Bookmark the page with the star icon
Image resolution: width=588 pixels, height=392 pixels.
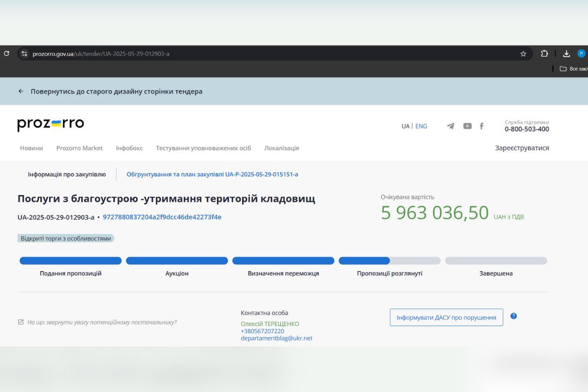(524, 54)
